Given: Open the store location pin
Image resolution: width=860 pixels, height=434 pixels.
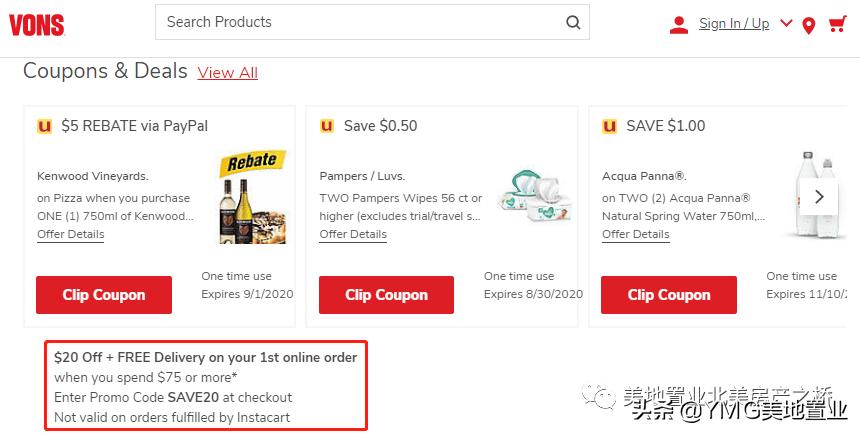Looking at the screenshot, I should 809,25.
